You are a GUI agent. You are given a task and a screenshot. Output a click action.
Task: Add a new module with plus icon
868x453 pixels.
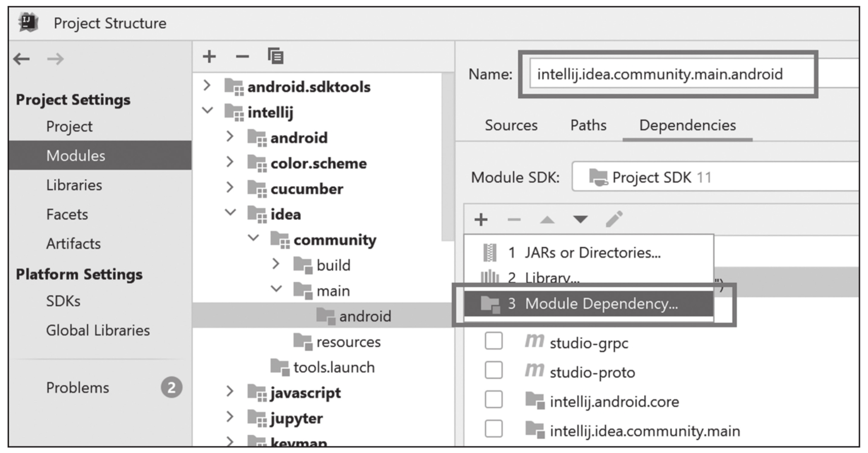pyautogui.click(x=209, y=56)
